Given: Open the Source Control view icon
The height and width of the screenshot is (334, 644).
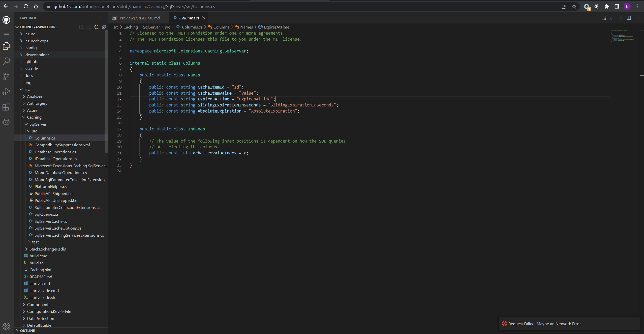Looking at the screenshot, I should click(x=6, y=76).
